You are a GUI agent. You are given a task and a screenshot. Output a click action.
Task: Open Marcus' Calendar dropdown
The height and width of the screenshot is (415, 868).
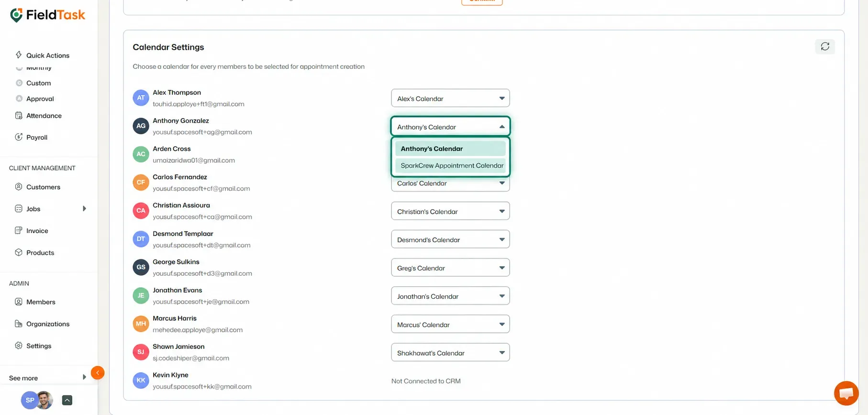click(450, 324)
